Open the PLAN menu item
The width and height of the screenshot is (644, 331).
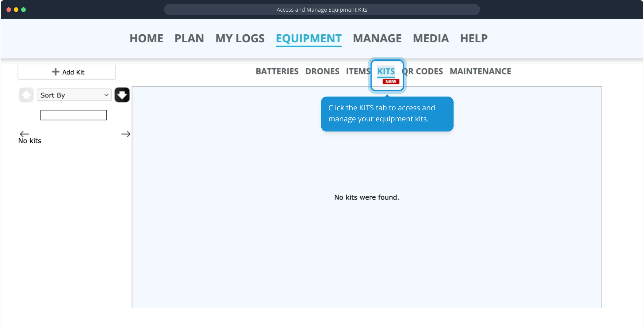click(x=189, y=39)
